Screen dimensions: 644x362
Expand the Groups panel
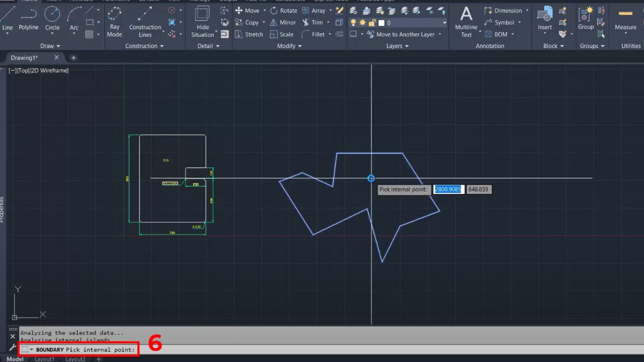click(x=592, y=46)
